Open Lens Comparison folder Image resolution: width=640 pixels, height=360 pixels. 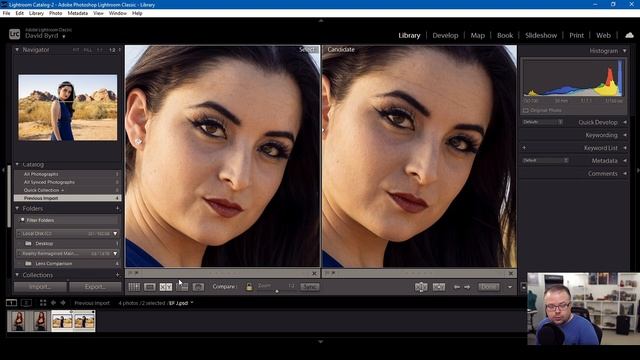(x=67, y=264)
